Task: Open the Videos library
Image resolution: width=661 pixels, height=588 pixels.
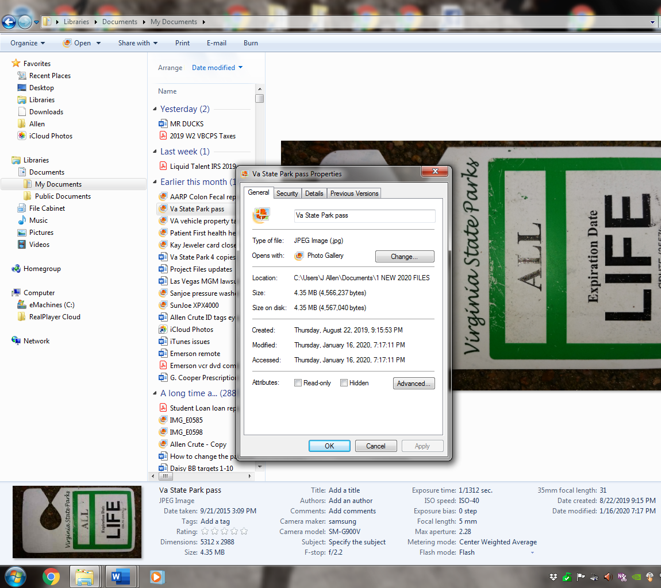Action: click(39, 244)
